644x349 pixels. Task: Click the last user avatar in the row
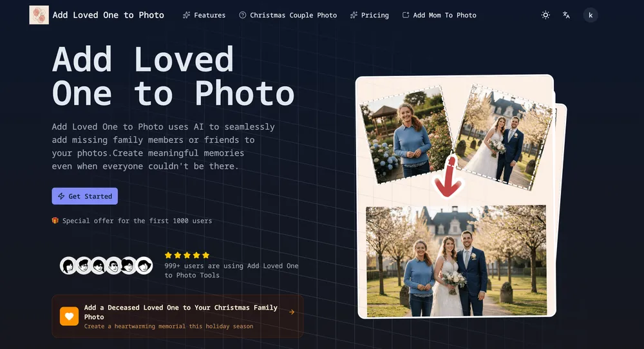coord(144,265)
